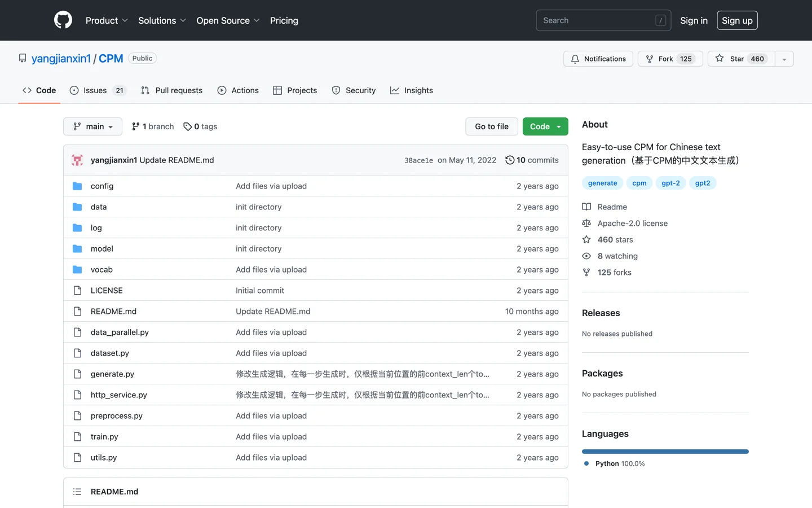812x508 pixels.
Task: Click the tag icon beside 0 tags
Action: point(188,126)
